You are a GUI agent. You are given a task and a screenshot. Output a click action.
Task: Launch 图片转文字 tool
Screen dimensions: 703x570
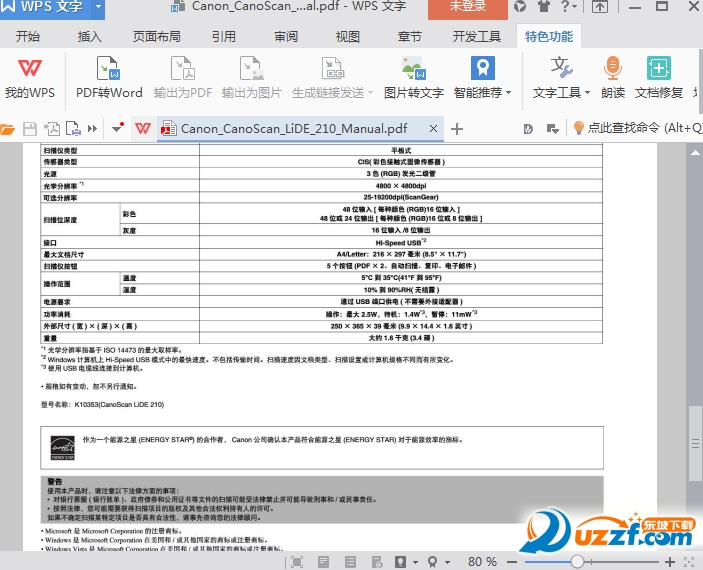click(x=413, y=79)
